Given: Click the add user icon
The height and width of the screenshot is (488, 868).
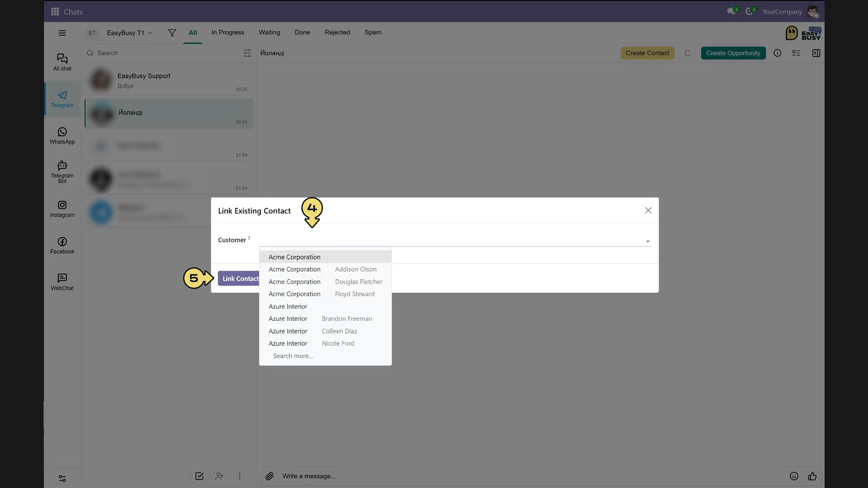Looking at the screenshot, I should click(x=219, y=476).
